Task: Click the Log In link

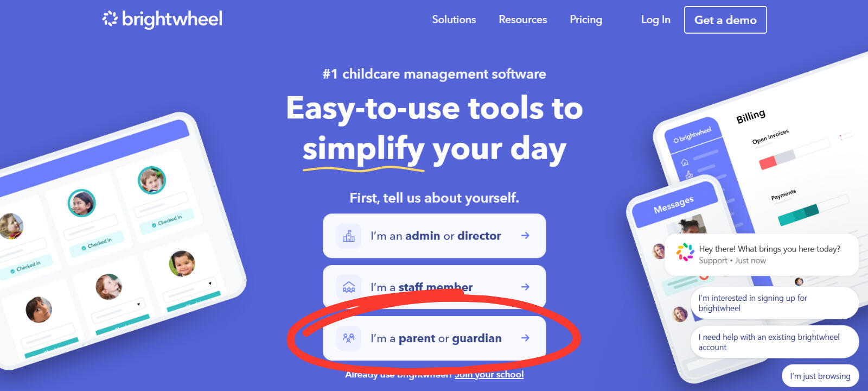Action: (655, 20)
